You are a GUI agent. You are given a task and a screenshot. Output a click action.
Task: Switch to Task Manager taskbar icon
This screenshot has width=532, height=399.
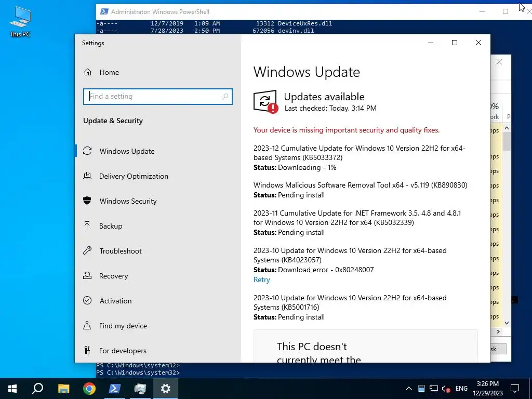click(140, 389)
